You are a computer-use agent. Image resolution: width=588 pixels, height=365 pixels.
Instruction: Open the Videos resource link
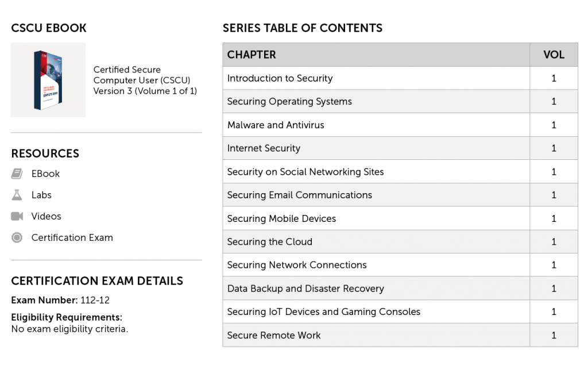click(46, 216)
